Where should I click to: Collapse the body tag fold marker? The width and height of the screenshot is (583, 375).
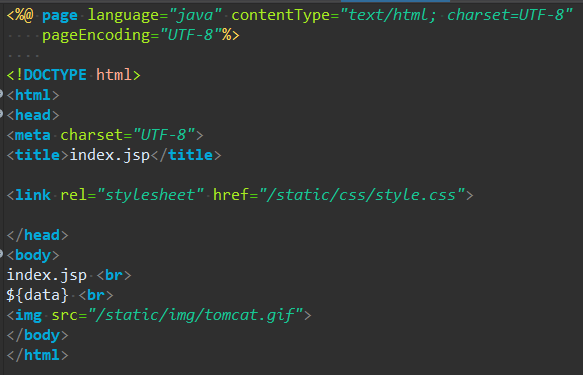coord(1,254)
